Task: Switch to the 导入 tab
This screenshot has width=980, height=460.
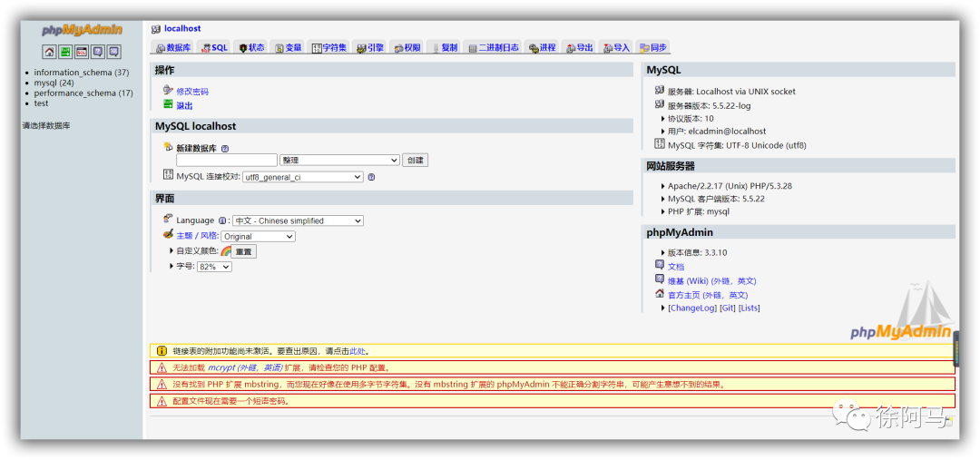Action: [615, 47]
